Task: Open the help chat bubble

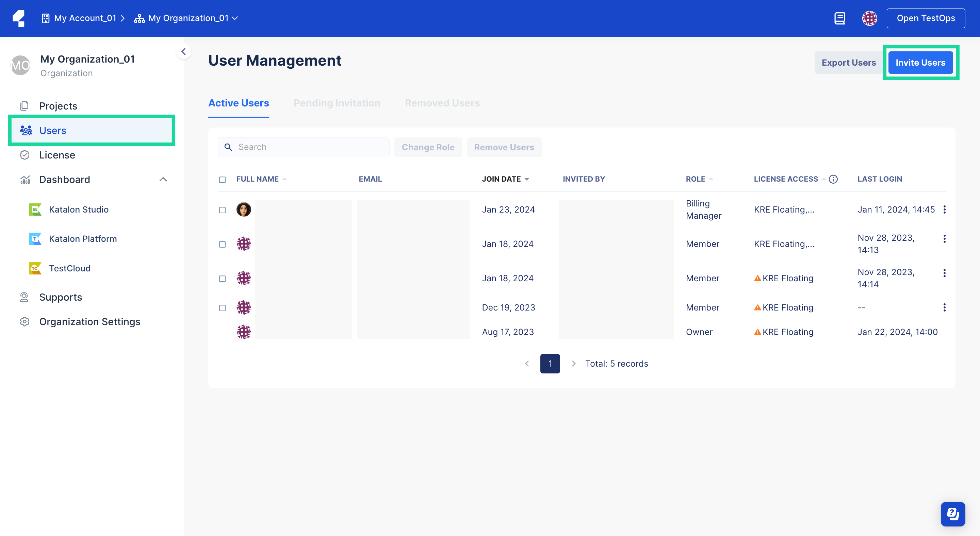Action: coord(953,514)
